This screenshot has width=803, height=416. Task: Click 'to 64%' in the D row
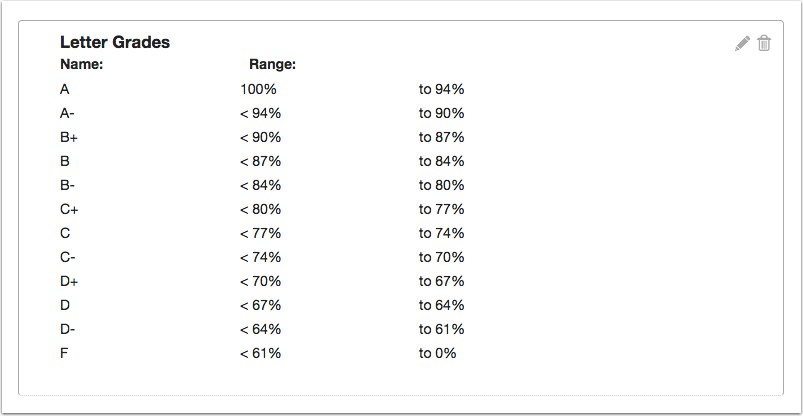441,305
